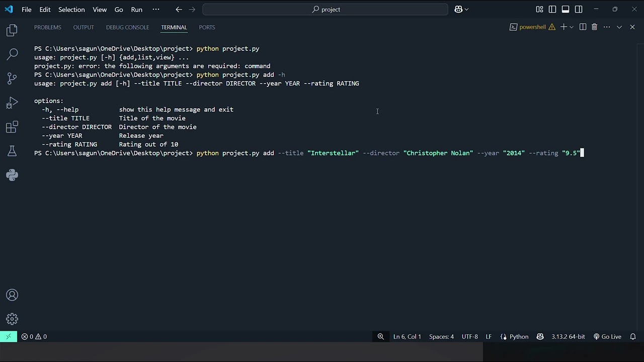Viewport: 644px width, 362px height.
Task: Open the Go menu
Action: click(119, 9)
